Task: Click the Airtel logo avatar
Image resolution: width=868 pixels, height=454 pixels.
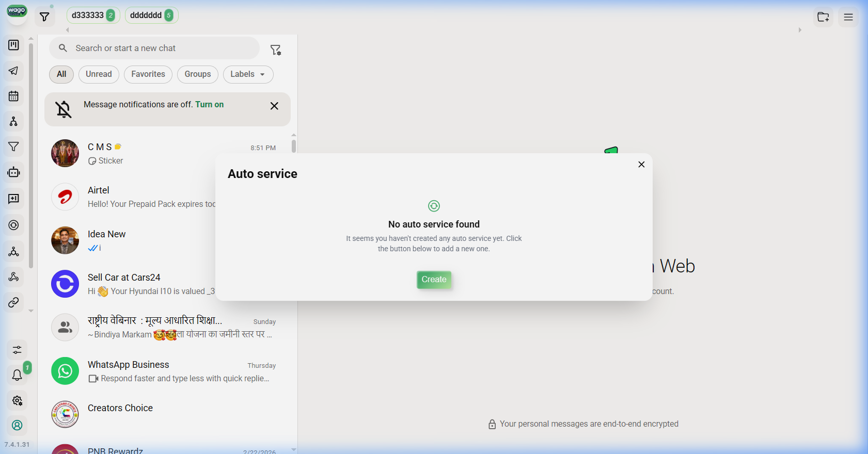Action: 65,197
